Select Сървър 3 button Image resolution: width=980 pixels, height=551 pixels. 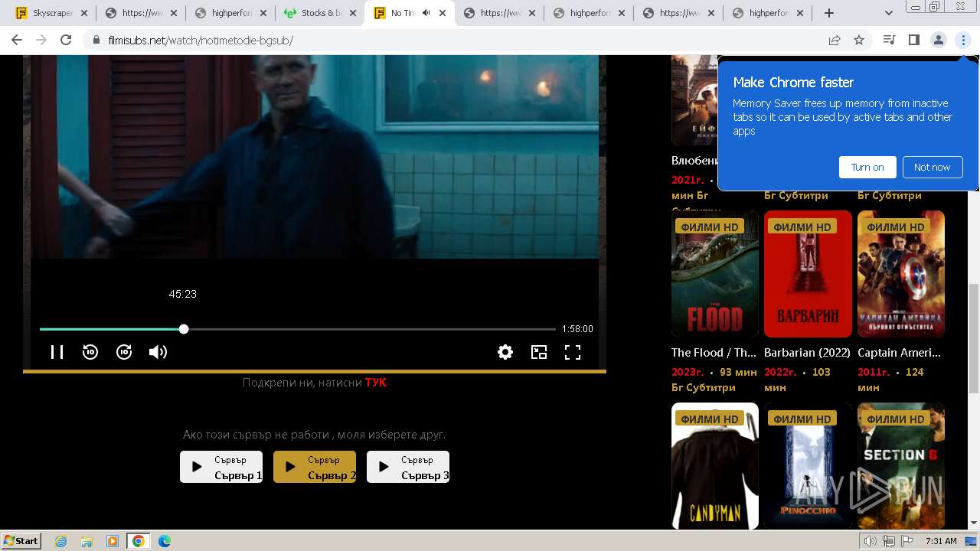[408, 467]
